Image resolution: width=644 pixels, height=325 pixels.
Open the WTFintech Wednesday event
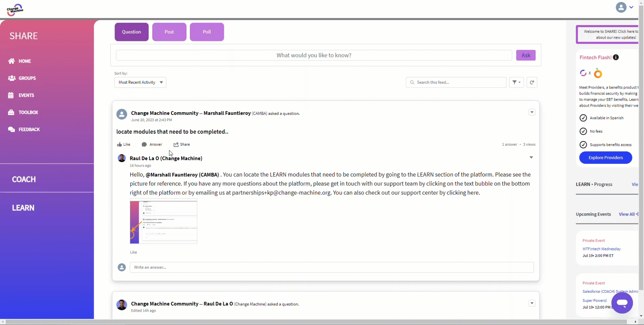pyautogui.click(x=601, y=249)
